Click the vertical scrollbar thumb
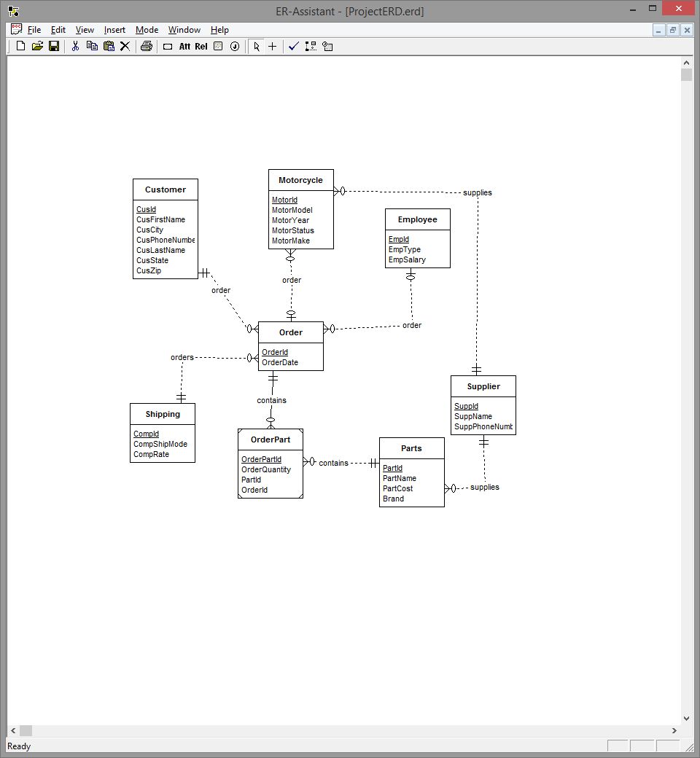700x758 pixels. click(686, 75)
